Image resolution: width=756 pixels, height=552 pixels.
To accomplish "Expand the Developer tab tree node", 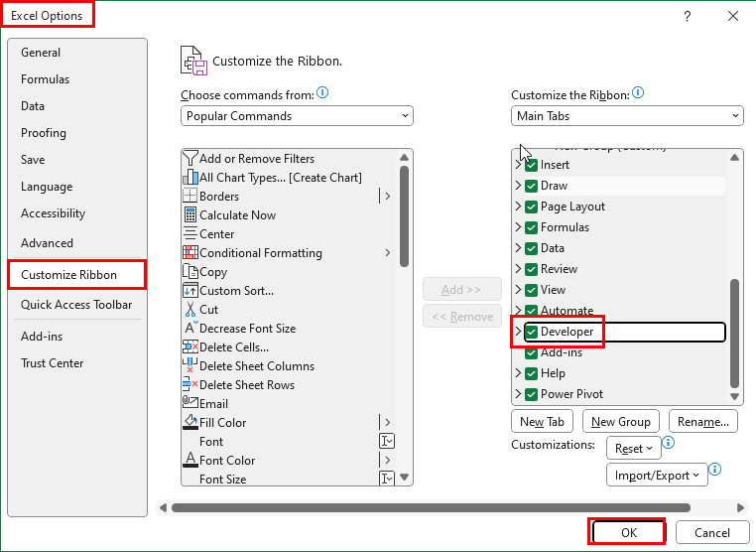I will click(518, 331).
